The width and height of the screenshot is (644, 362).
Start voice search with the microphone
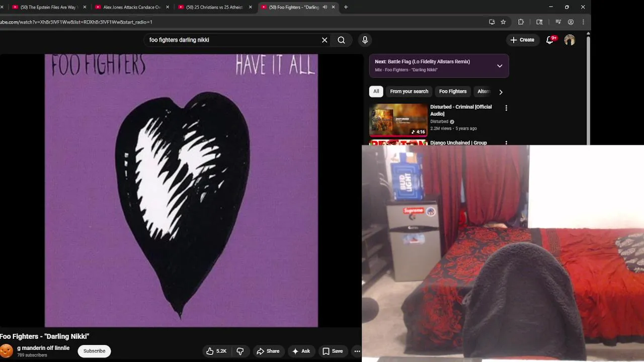pyautogui.click(x=365, y=40)
